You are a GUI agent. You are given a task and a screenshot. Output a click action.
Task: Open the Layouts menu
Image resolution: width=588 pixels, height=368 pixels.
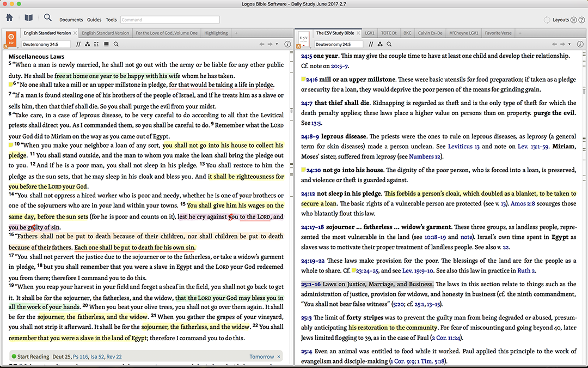coord(560,20)
